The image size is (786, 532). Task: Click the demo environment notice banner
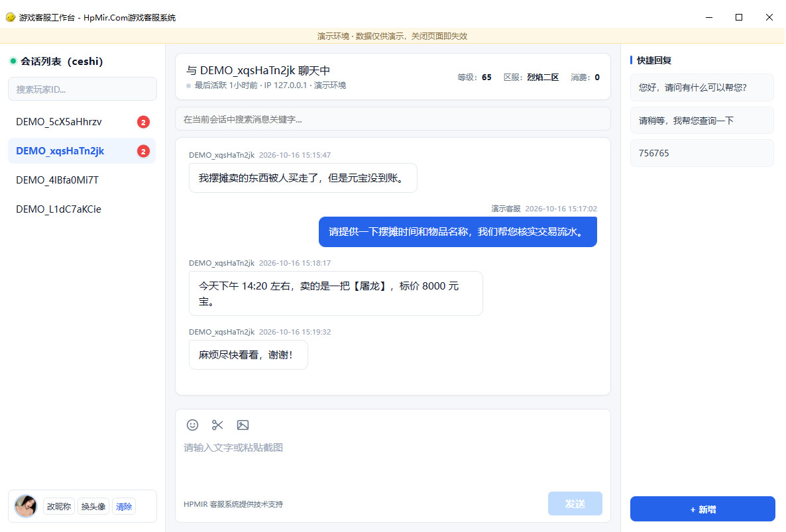392,36
